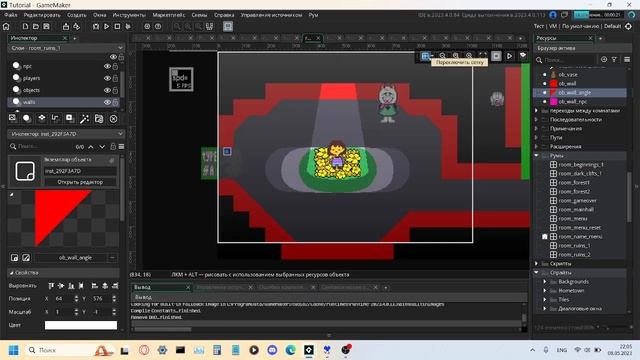Screen dimensions: 640x360
Task: Open Discord from the taskbar
Action: click(x=272, y=350)
